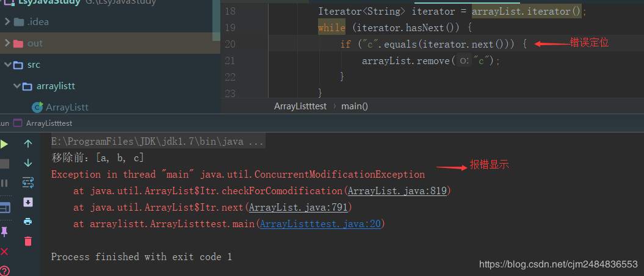Open help with question mark icon
The height and width of the screenshot is (276, 644).
point(4,271)
